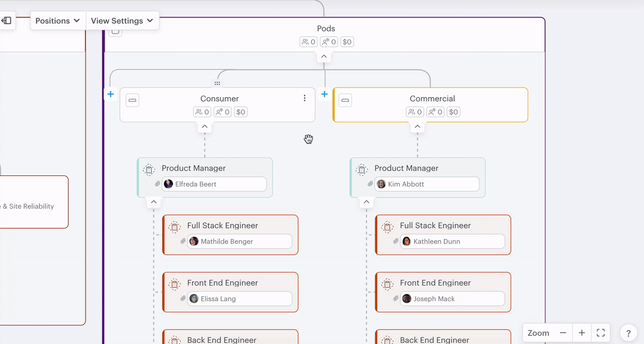Toggle the collapse chevron under the Consumer pod
The width and height of the screenshot is (644, 344).
pyautogui.click(x=204, y=127)
